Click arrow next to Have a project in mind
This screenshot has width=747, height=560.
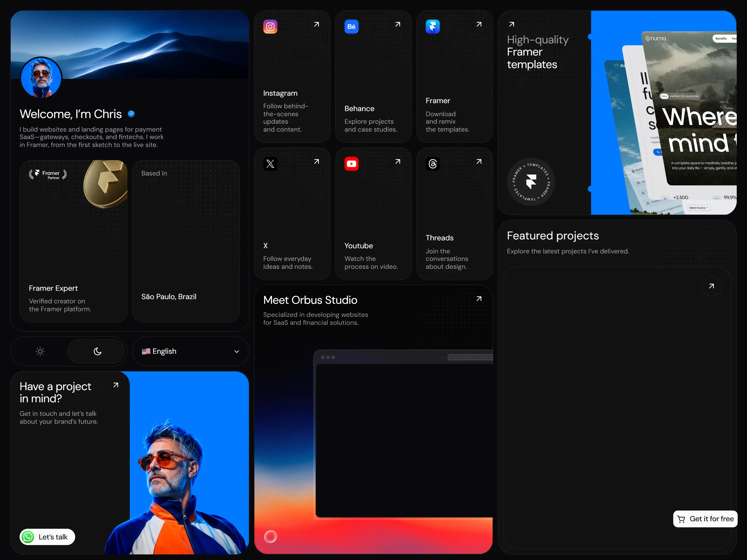pos(116,385)
